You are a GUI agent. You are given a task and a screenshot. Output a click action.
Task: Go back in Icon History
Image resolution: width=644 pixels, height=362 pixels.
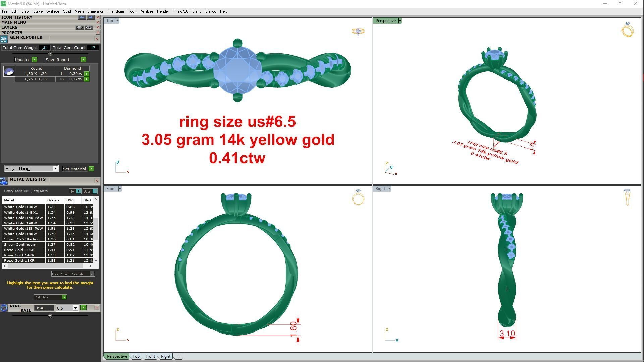coord(82,17)
